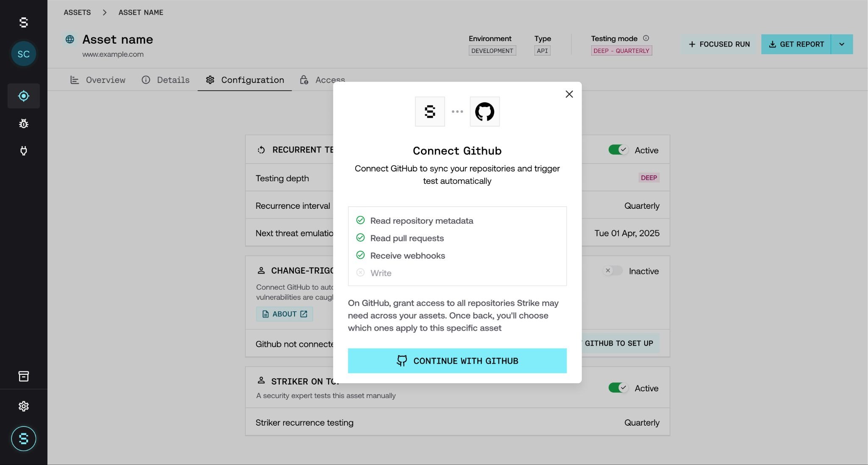Switch to the Details tab
This screenshot has height=465, width=868.
tap(165, 80)
